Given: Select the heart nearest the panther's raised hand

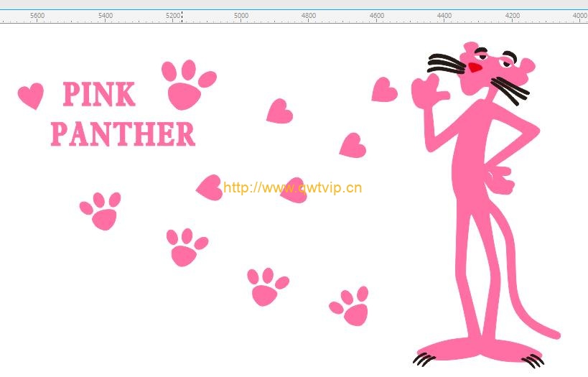Looking at the screenshot, I should 384,90.
